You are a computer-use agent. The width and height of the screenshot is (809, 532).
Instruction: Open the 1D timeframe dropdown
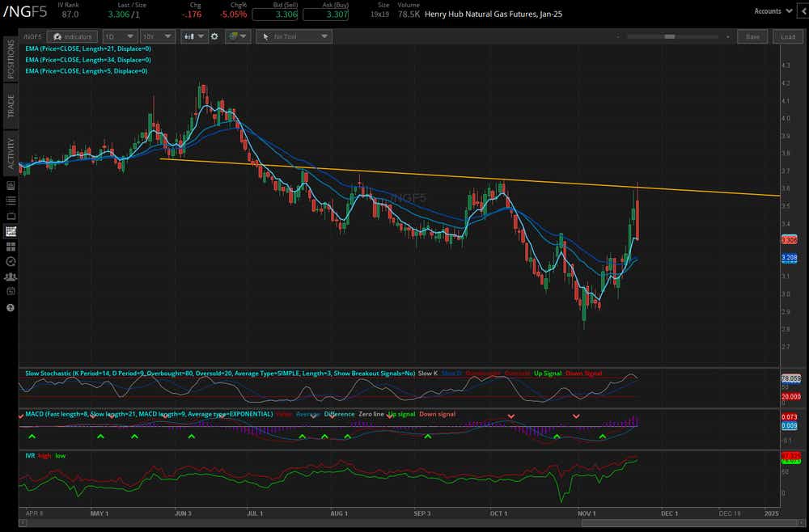119,36
